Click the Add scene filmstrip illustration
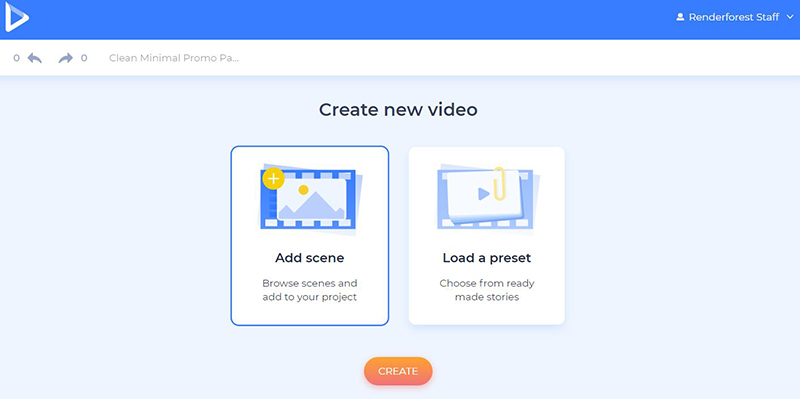The height and width of the screenshot is (399, 800). 310,198
